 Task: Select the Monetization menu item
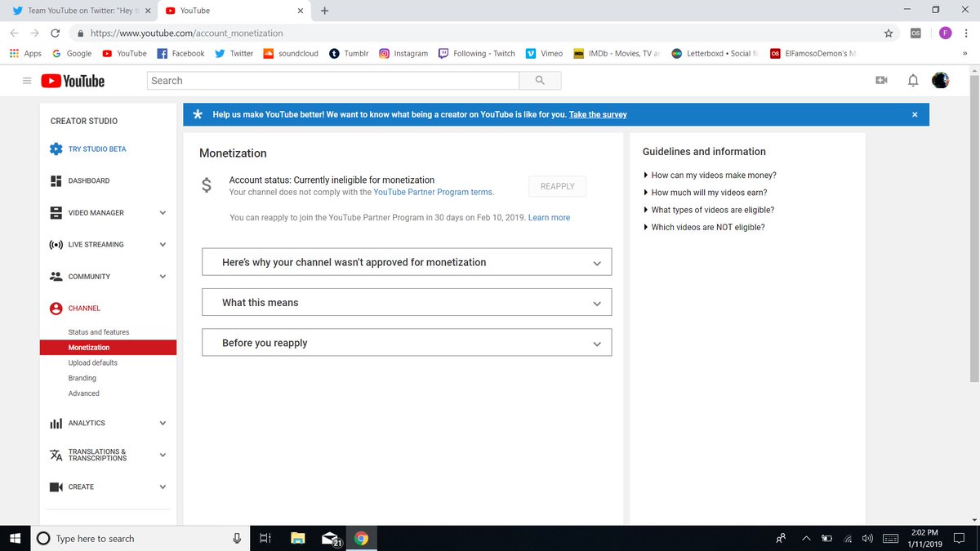click(x=108, y=348)
